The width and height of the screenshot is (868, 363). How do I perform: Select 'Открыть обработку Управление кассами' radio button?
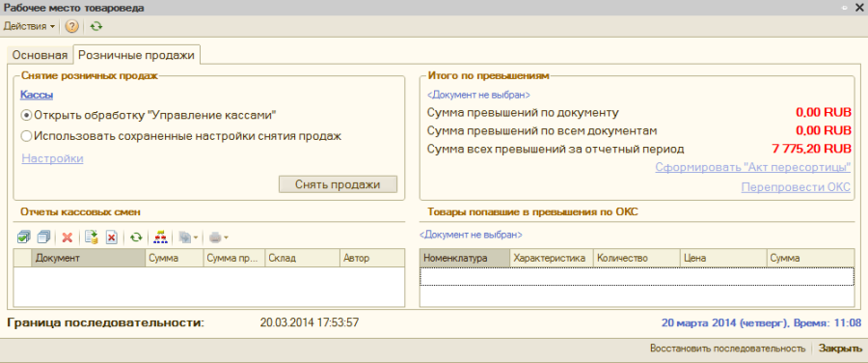pyautogui.click(x=149, y=115)
